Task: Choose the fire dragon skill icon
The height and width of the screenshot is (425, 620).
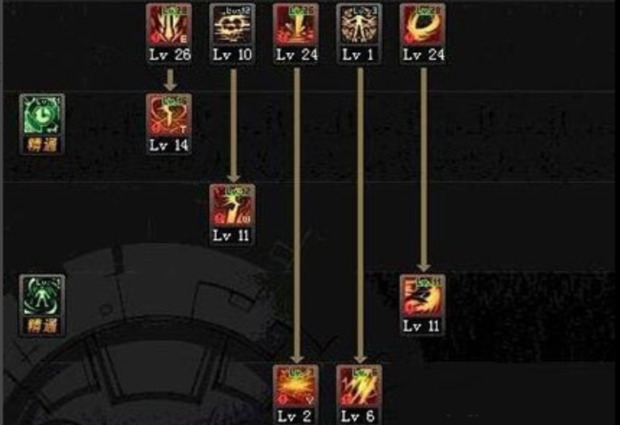Action: click(423, 296)
